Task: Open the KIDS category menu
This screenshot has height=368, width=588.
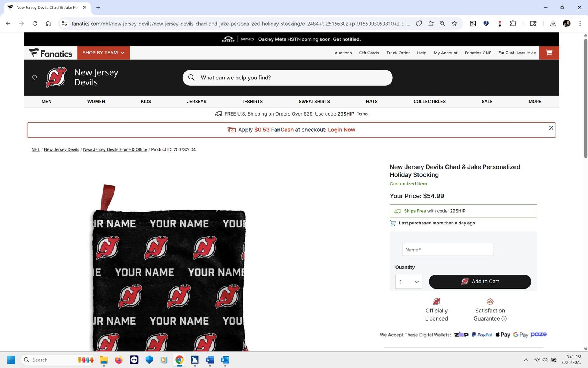Action: click(x=146, y=102)
